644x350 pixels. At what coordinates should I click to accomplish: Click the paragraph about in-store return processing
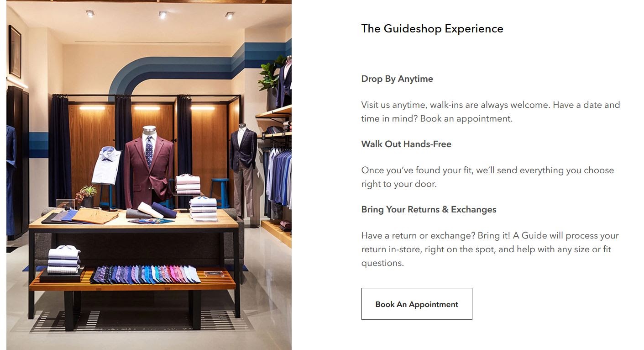490,249
